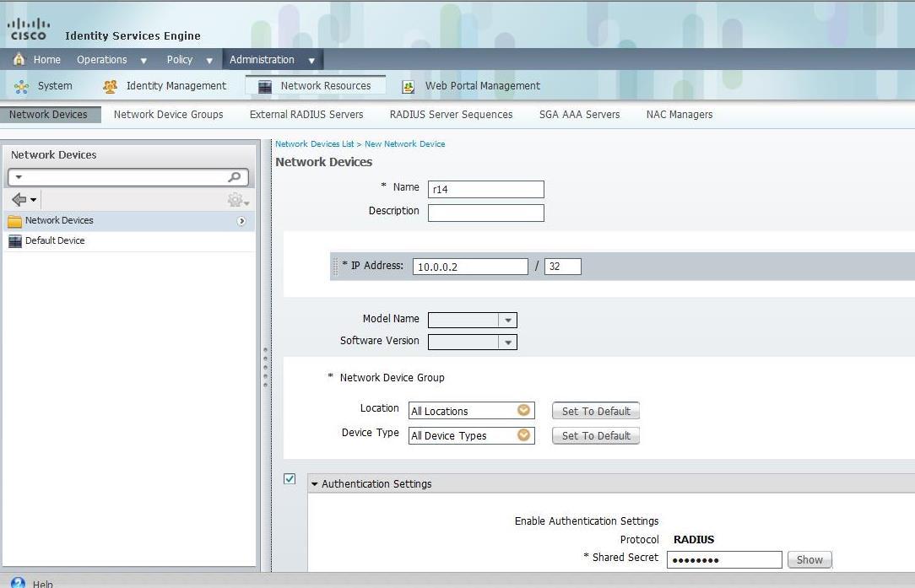Click the IP Address input field
The image size is (915, 588).
click(x=470, y=267)
